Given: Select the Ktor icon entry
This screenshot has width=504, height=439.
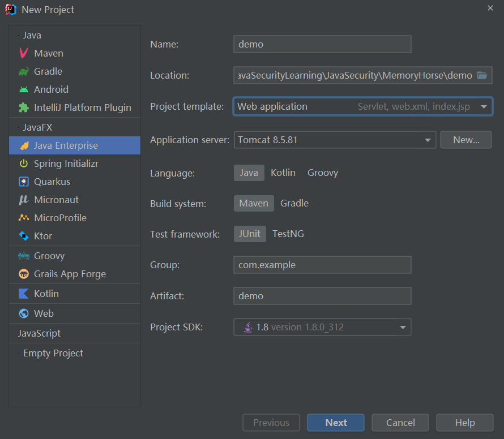Looking at the screenshot, I should point(24,236).
